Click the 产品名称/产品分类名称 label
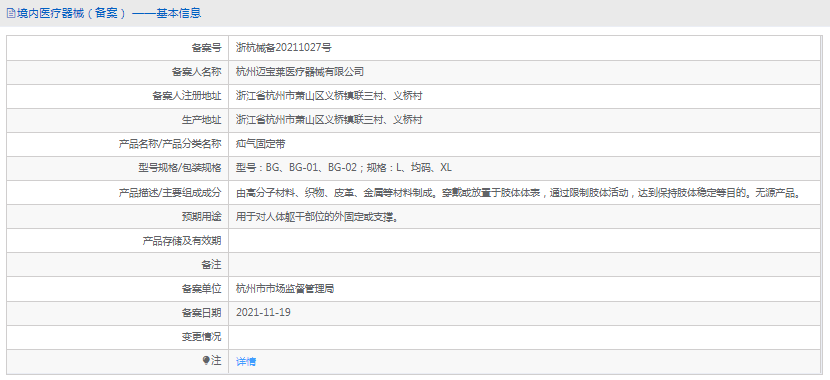 [x=169, y=144]
